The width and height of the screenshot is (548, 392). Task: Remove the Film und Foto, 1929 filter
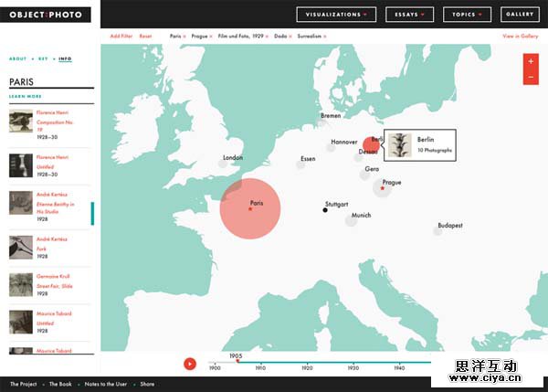point(268,37)
